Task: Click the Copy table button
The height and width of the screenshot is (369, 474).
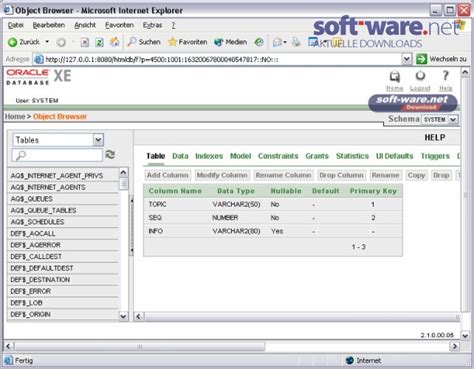Action: 416,175
